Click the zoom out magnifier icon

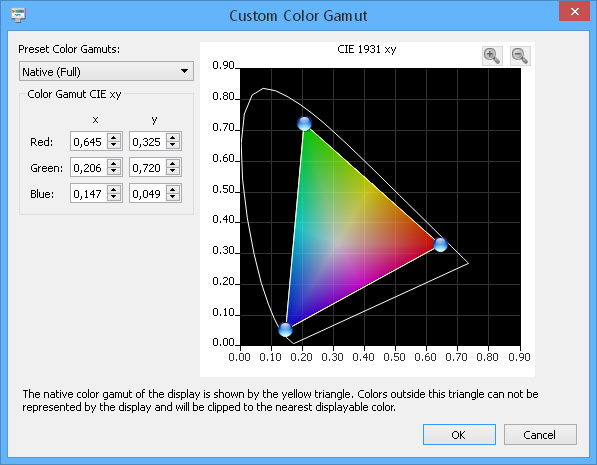[x=520, y=56]
